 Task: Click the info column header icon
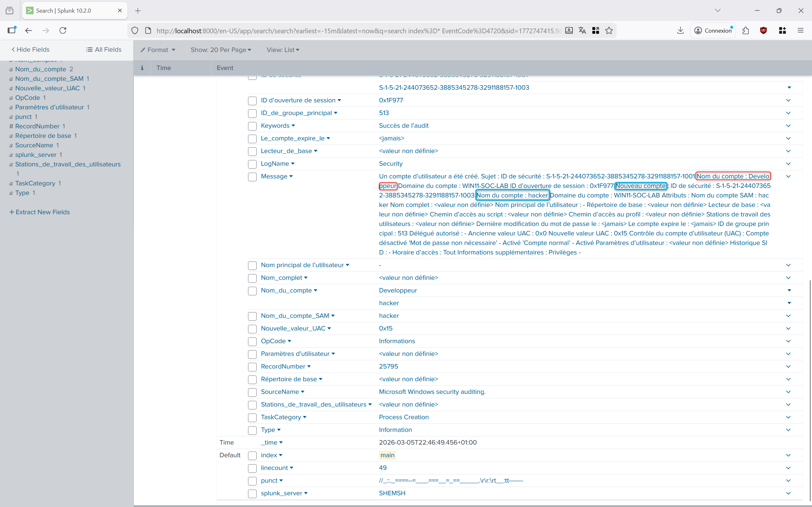142,68
